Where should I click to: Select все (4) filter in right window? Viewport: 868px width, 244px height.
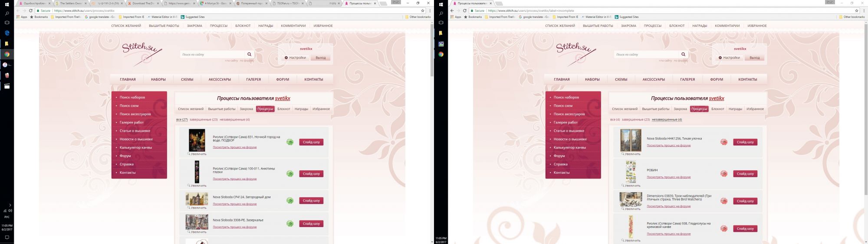pos(615,120)
